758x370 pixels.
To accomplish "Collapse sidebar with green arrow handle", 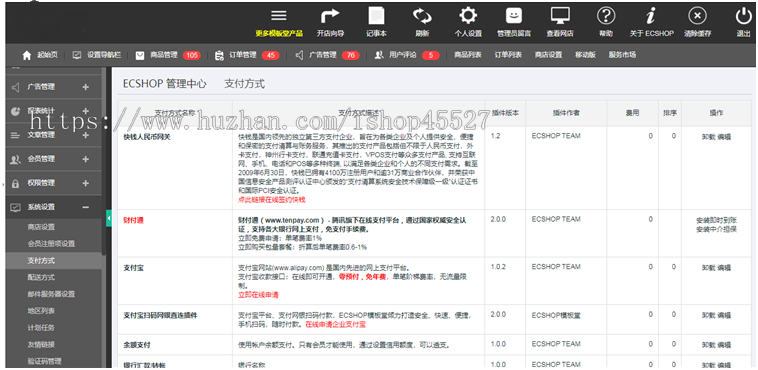I will click(x=109, y=218).
